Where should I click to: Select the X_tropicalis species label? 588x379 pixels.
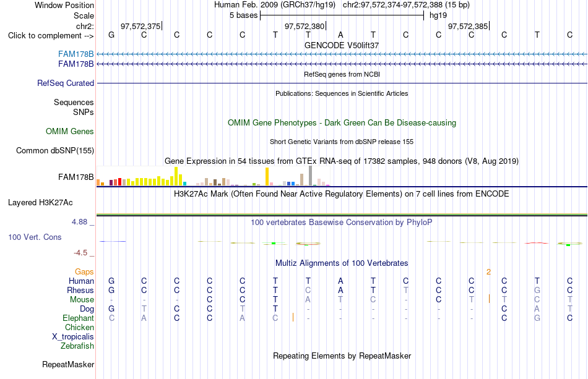[73, 337]
